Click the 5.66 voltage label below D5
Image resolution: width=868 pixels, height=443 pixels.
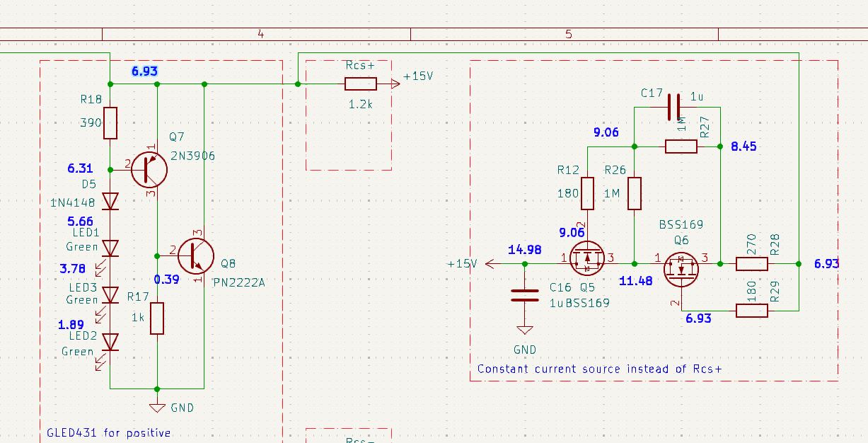tap(80, 221)
